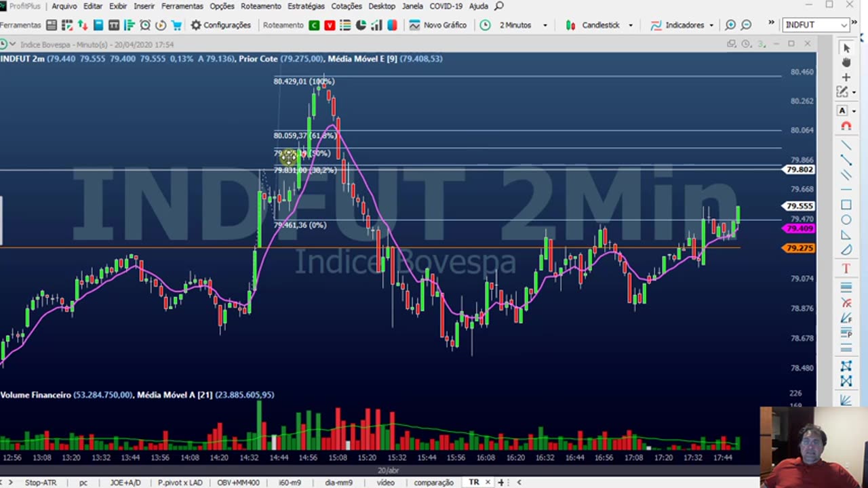Open the Estratégias menu

(x=306, y=6)
